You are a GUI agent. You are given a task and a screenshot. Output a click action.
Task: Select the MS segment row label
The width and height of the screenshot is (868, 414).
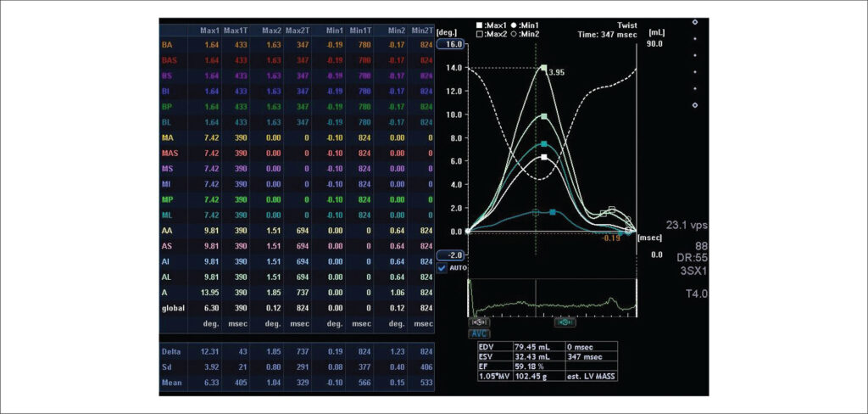[x=167, y=168]
